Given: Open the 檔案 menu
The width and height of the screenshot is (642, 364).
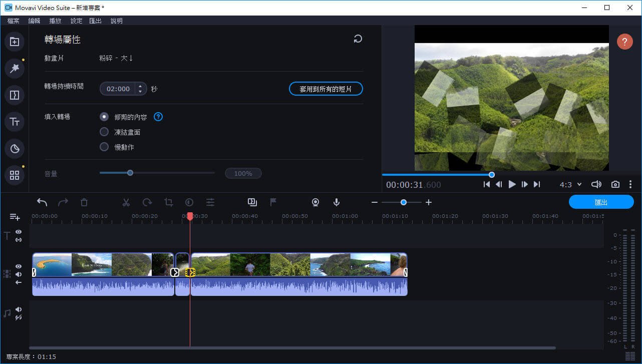Looking at the screenshot, I should [14, 21].
